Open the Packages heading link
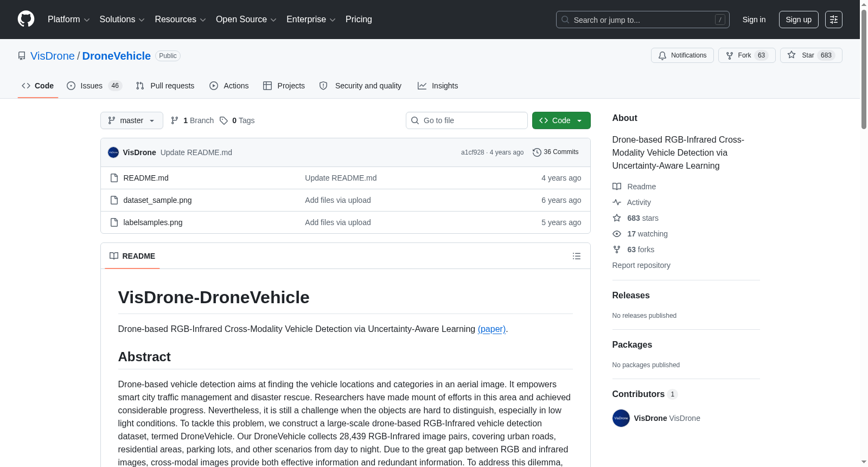The image size is (868, 467). [x=632, y=345]
